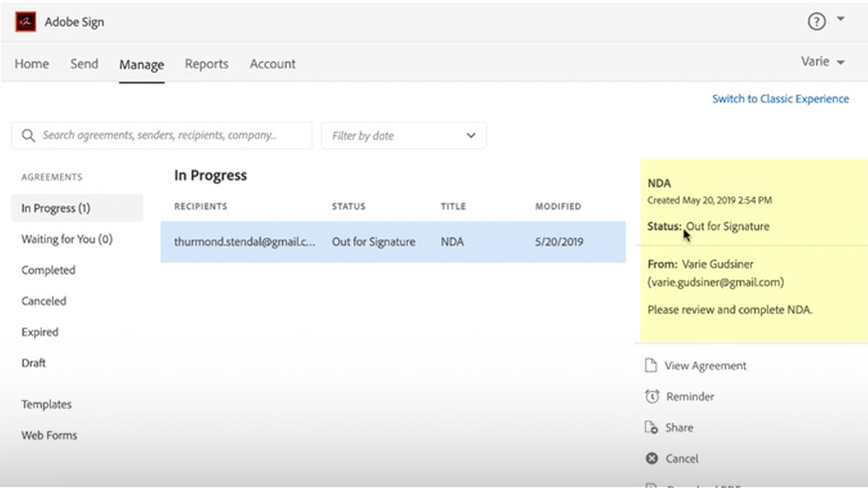Image resolution: width=868 pixels, height=488 pixels.
Task: Open the Reports tab
Action: [x=207, y=64]
